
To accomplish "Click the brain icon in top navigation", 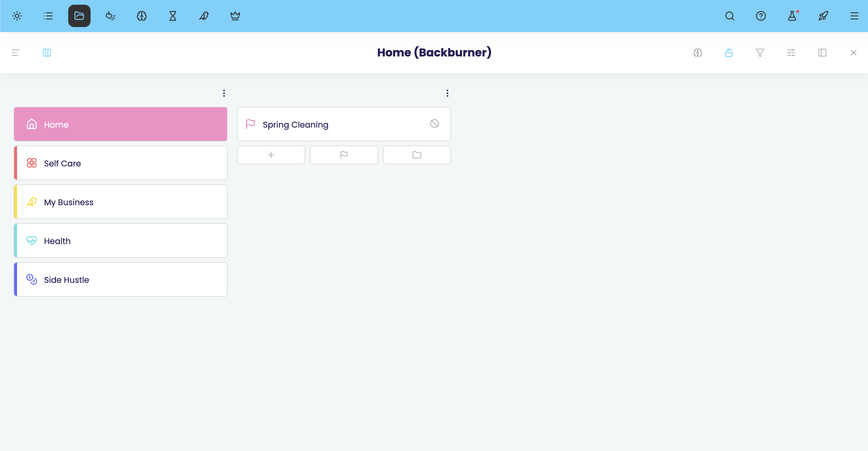I will pyautogui.click(x=141, y=16).
